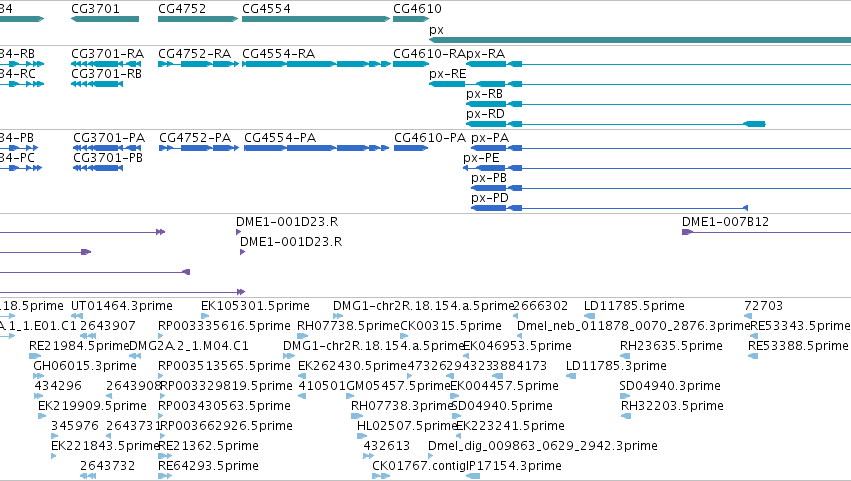Click the 432613 feature label
The width and height of the screenshot is (851, 481).
pos(386,447)
